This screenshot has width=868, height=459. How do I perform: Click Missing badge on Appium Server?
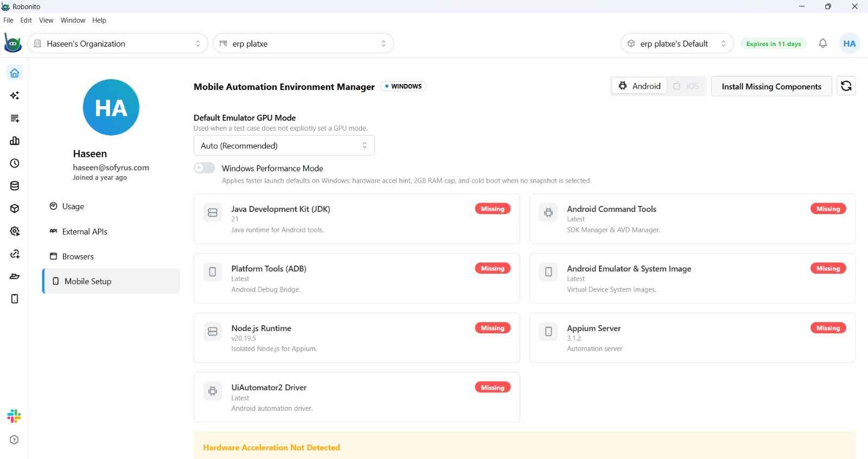point(828,328)
